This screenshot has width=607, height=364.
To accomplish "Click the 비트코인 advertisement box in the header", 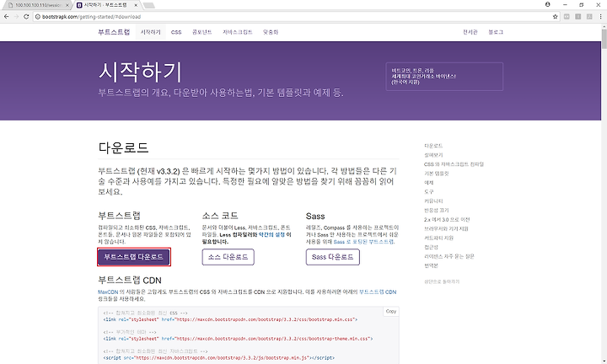I will click(444, 77).
